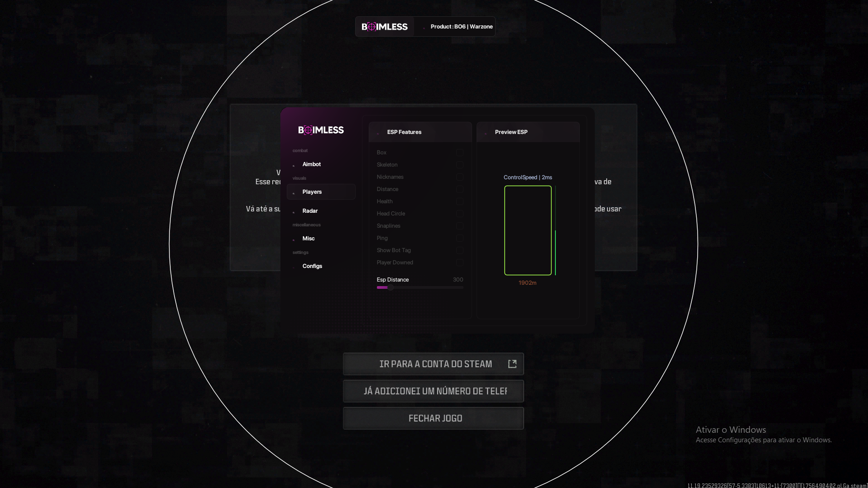The width and height of the screenshot is (868, 488).
Task: Click the 1902m distance label
Action: click(x=527, y=283)
